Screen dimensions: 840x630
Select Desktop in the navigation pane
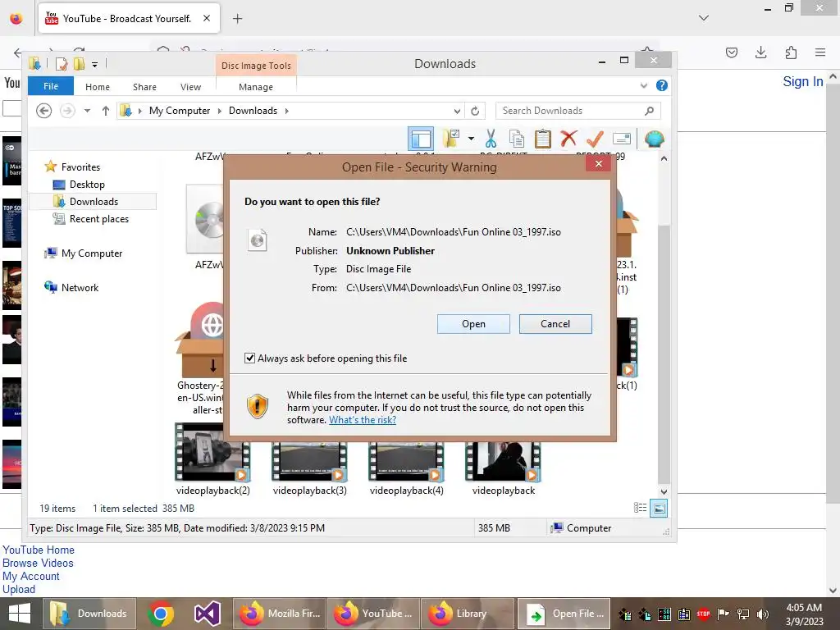pos(87,185)
